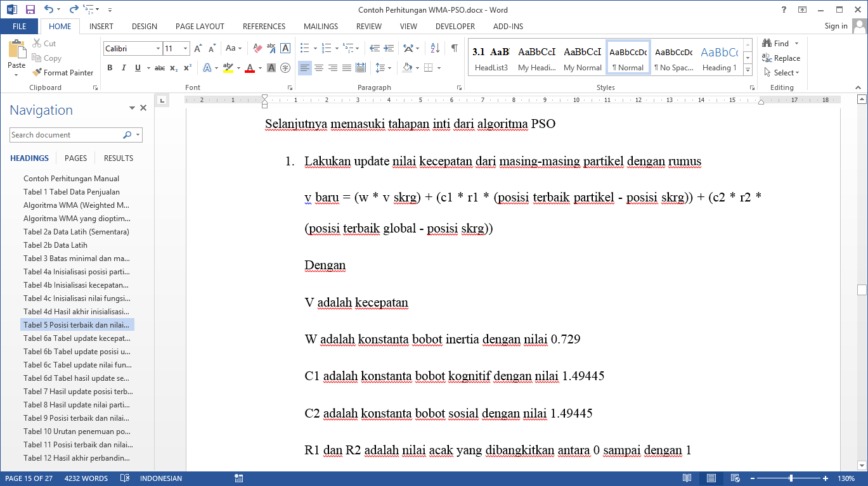Viewport: 868px width, 486px height.
Task: Toggle Italic formatting
Action: (124, 68)
